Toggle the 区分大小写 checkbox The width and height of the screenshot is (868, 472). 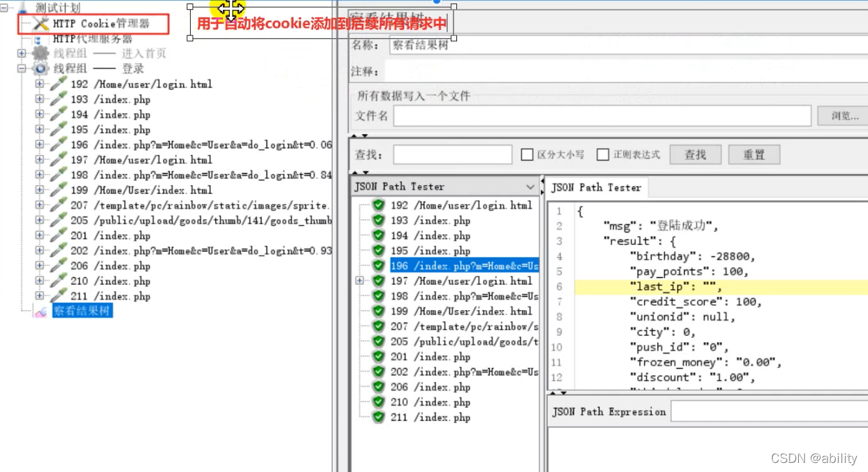point(527,155)
